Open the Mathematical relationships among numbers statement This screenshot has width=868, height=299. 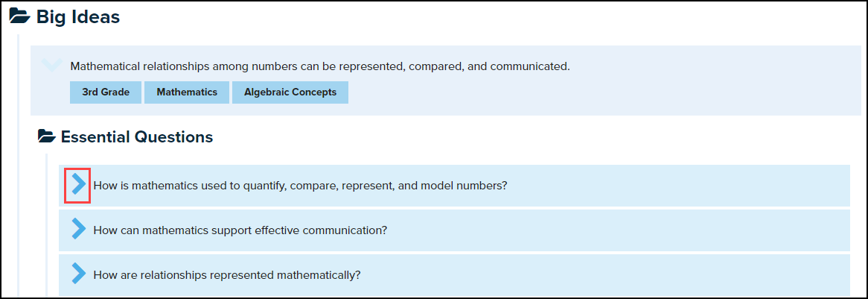[320, 66]
